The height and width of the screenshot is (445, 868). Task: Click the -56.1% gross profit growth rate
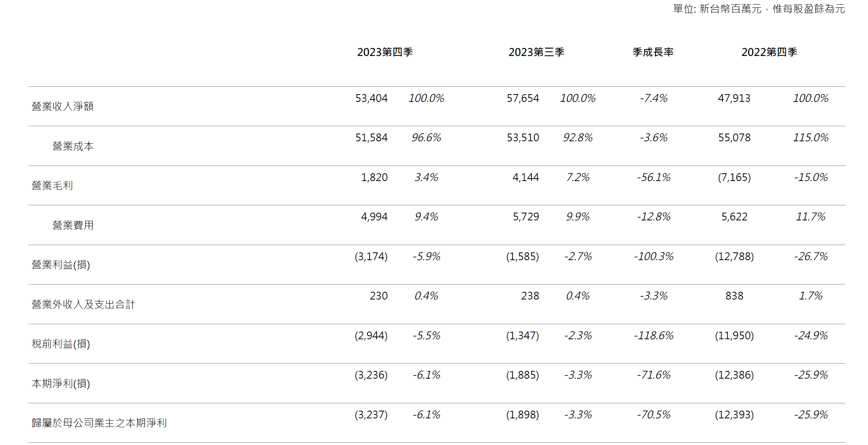[x=654, y=178]
